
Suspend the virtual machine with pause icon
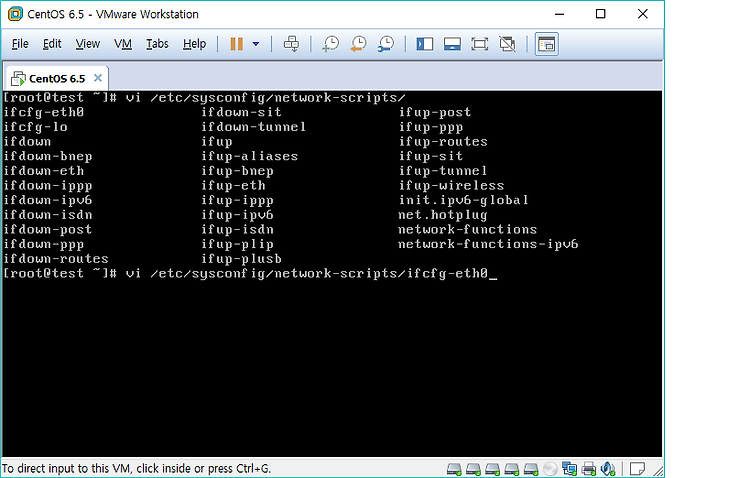click(236, 44)
